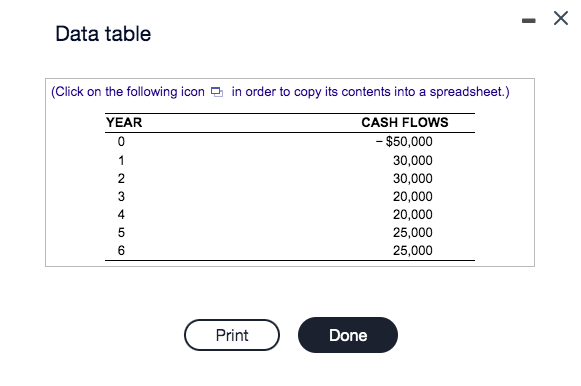
Task: Close the Data table dialog with X
Action: (561, 18)
